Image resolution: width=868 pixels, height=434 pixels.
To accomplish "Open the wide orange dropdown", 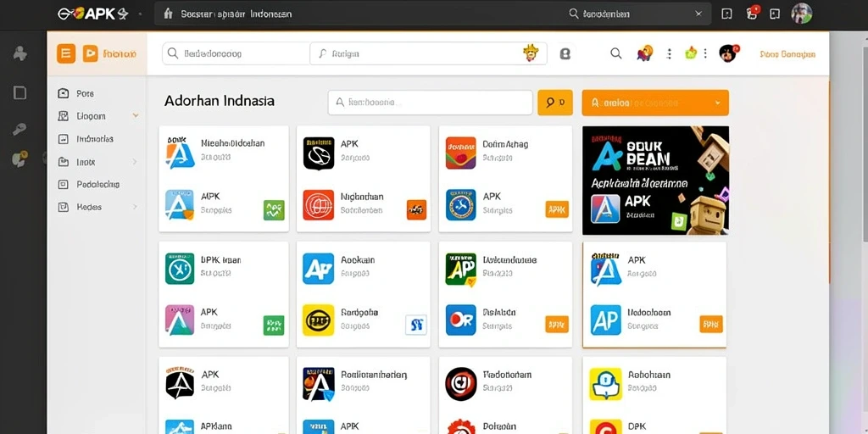I will click(655, 103).
